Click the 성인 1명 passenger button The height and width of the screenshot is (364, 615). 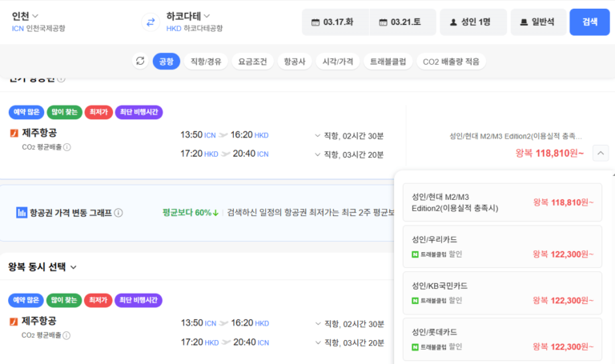point(472,22)
